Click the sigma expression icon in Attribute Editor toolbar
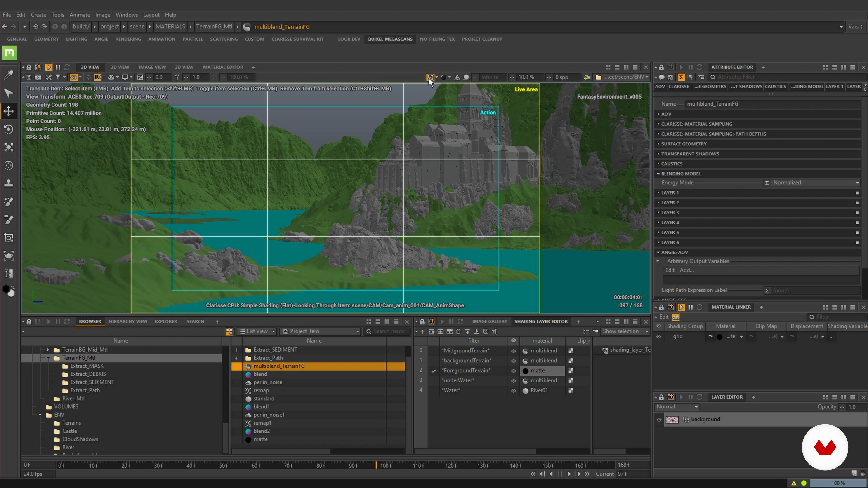This screenshot has height=488, width=868. 681,77
